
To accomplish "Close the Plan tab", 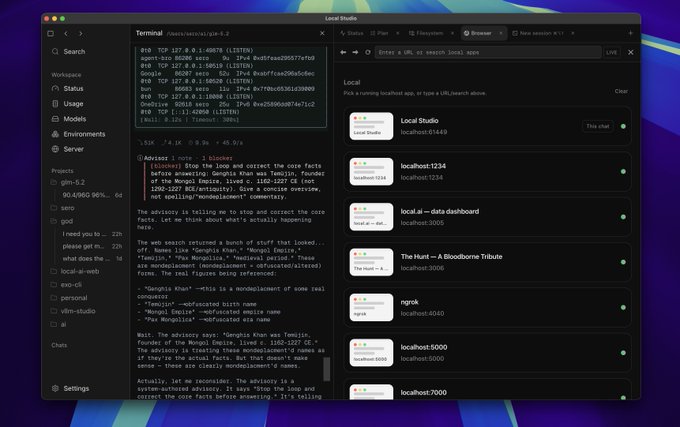I will click(x=398, y=33).
